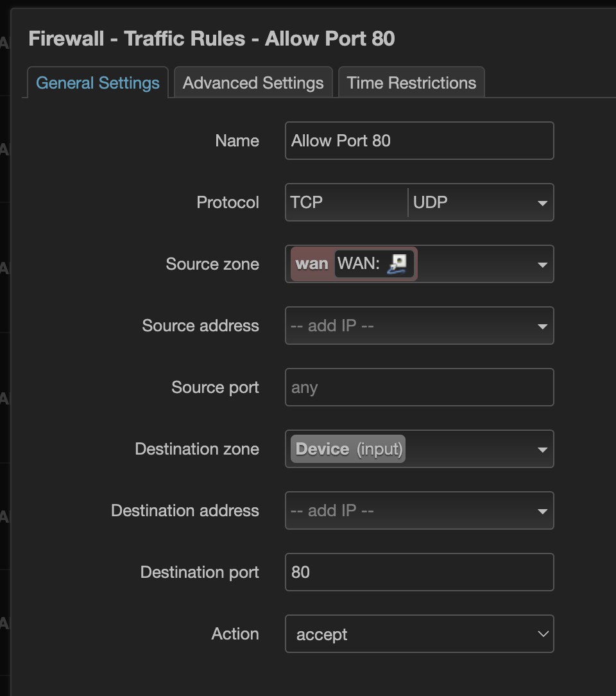
Task: Open the Time Restrictions tab
Action: (x=411, y=83)
